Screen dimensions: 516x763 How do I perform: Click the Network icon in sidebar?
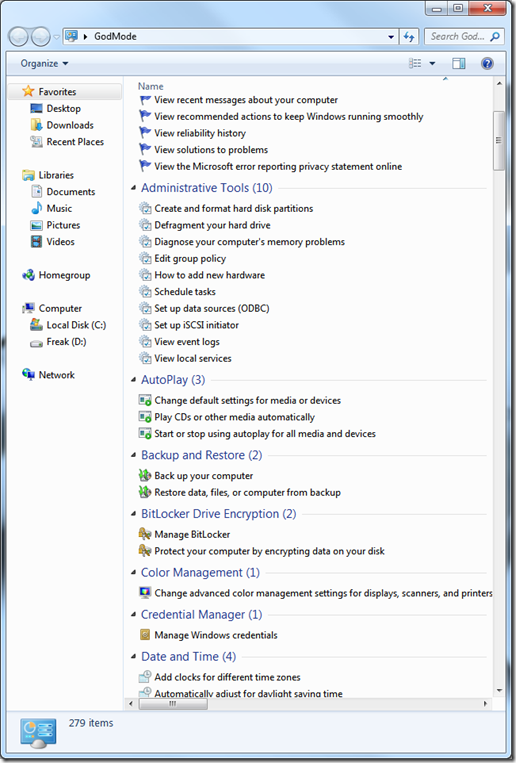coord(29,374)
